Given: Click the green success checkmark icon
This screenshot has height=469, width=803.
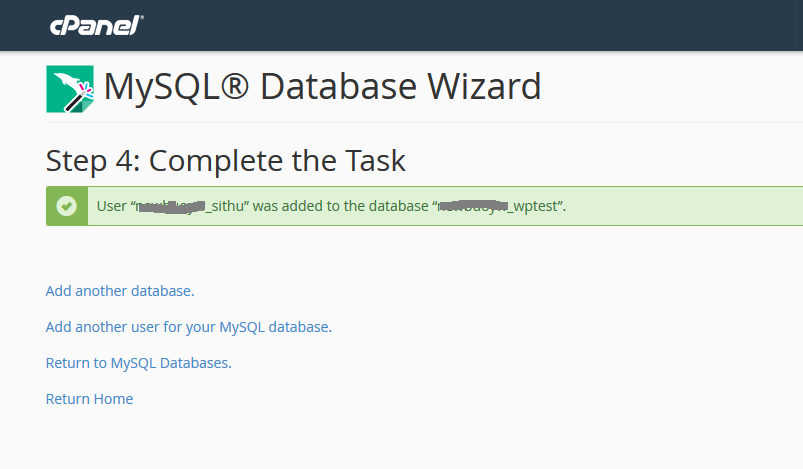Looking at the screenshot, I should [66, 206].
